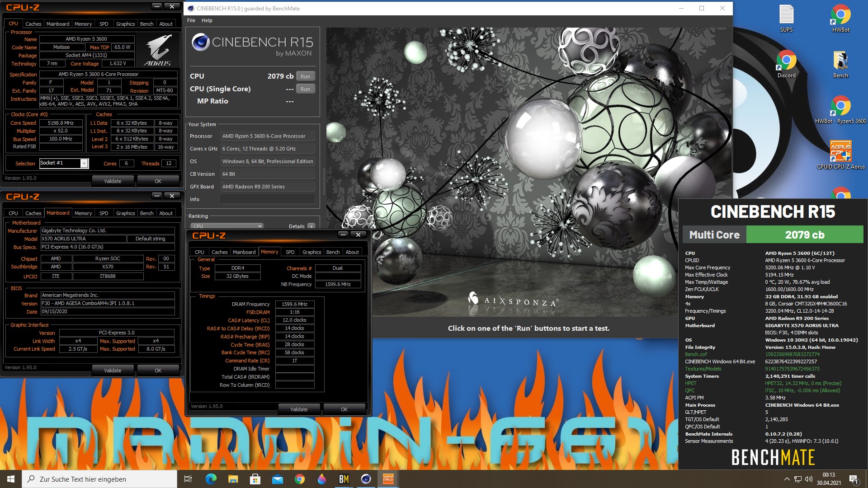Click Validate in the CPU-Z Memory window
868x488 pixels.
point(299,409)
